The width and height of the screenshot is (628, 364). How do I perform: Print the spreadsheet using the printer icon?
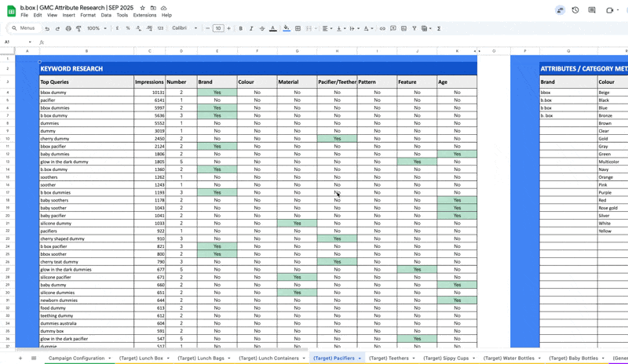[68, 28]
